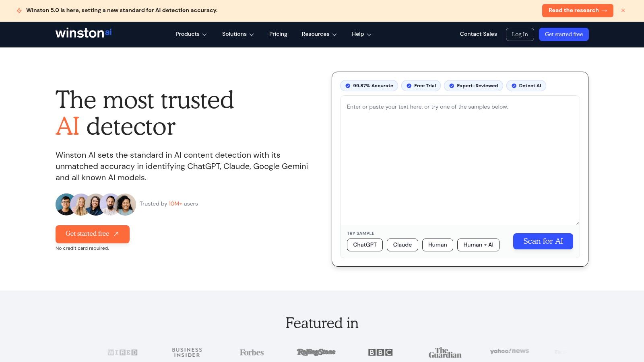Load the ChatGPT sample text
This screenshot has width=644, height=362.
click(x=365, y=245)
